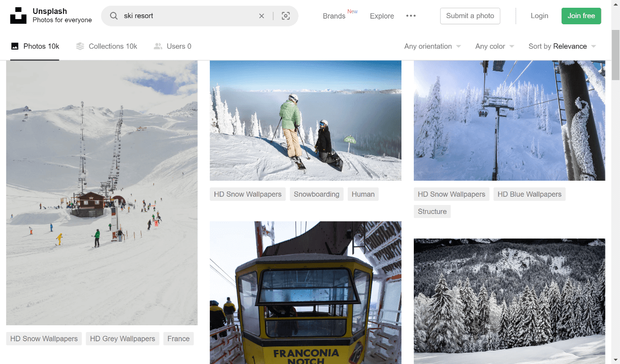Clear the search field with the X icon

pyautogui.click(x=262, y=16)
